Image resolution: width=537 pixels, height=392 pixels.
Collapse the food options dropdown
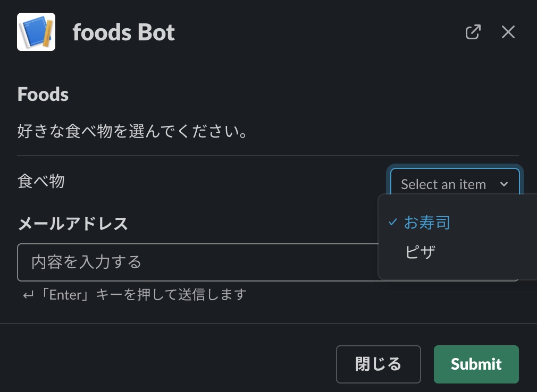coord(455,184)
